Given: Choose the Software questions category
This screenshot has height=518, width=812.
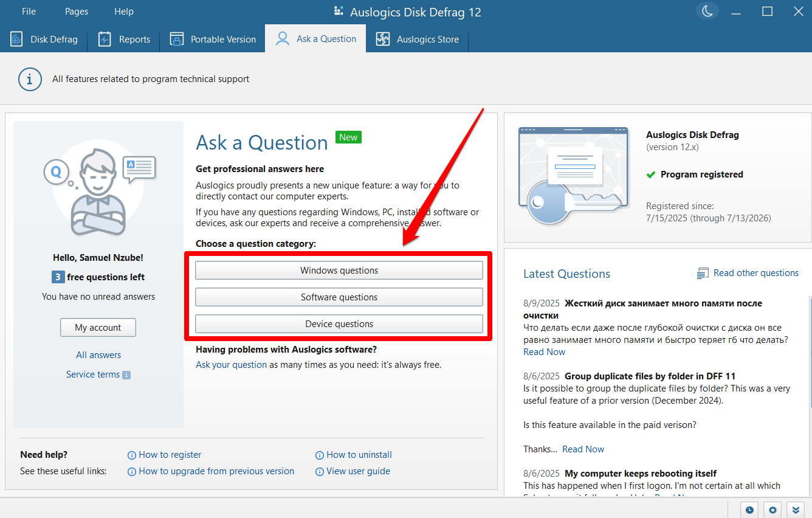Looking at the screenshot, I should [339, 297].
